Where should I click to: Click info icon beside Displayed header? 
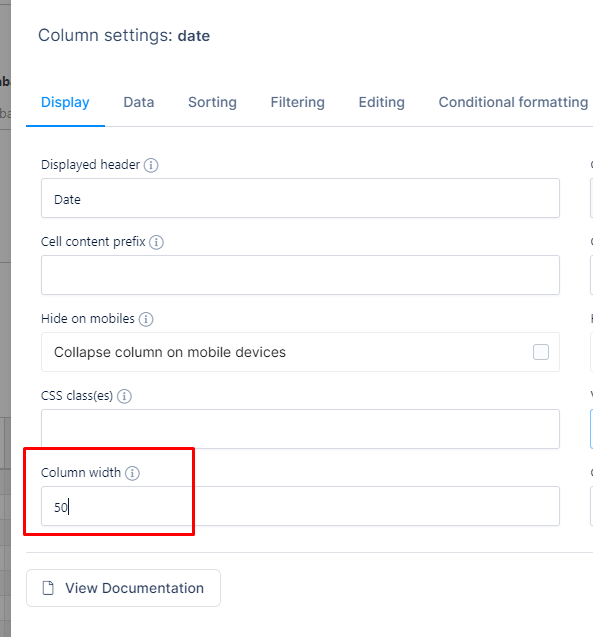[151, 165]
